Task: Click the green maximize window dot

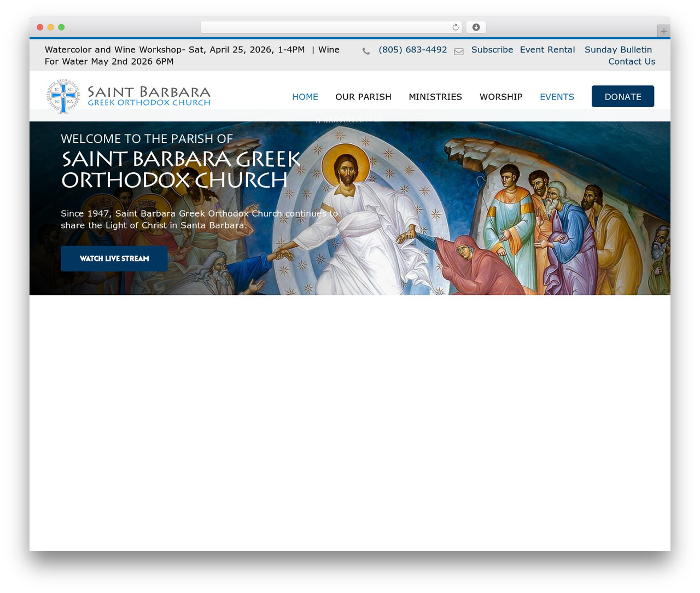Action: 61,27
